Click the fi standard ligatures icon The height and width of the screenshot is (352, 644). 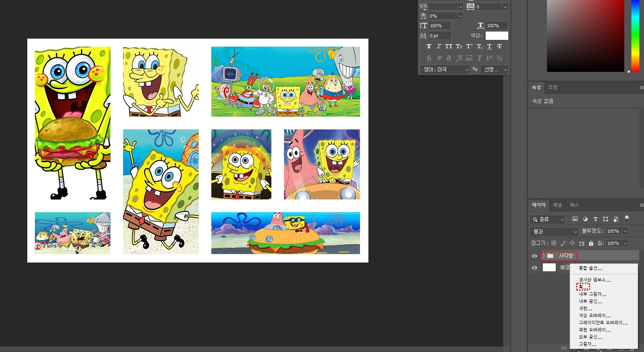429,58
